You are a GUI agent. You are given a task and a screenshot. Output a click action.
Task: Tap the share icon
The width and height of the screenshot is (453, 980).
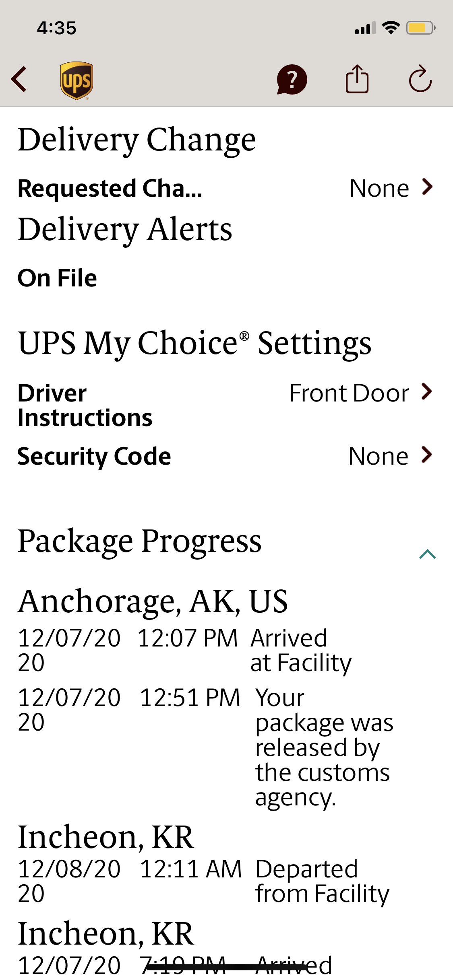[357, 79]
